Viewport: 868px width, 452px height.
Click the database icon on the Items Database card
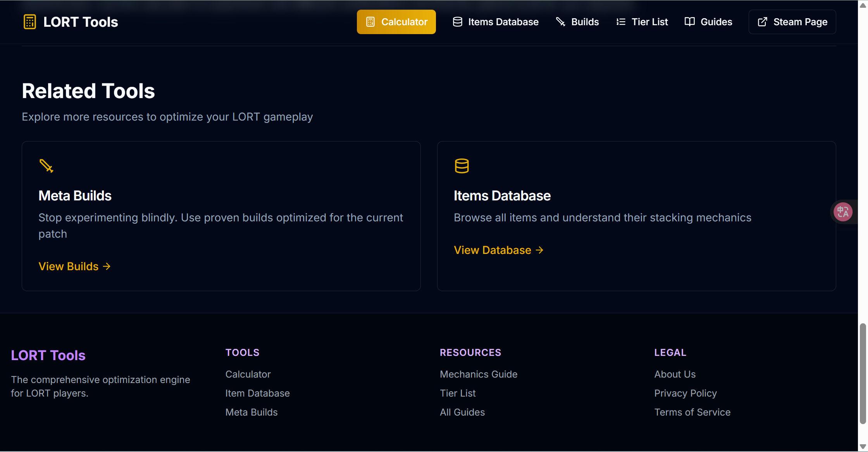click(462, 166)
